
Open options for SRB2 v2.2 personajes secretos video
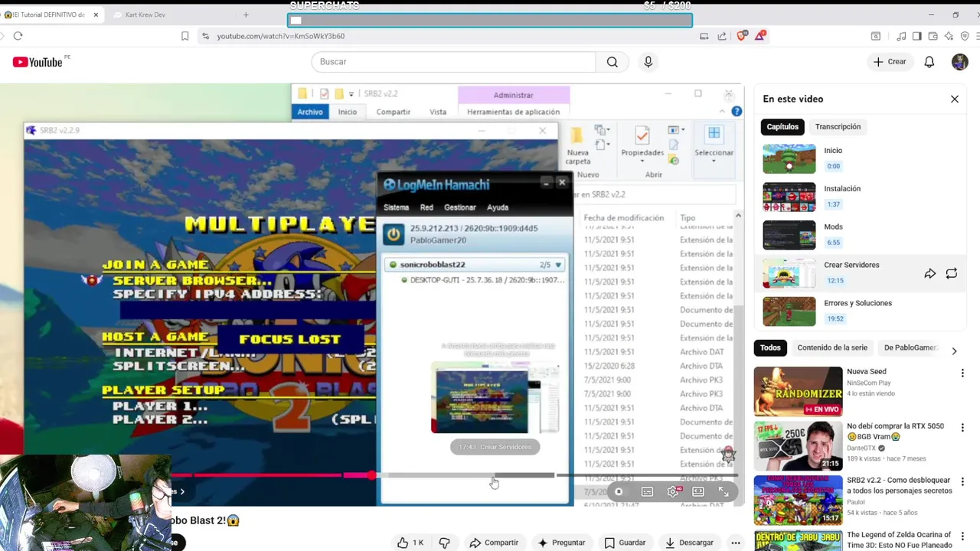[962, 482]
